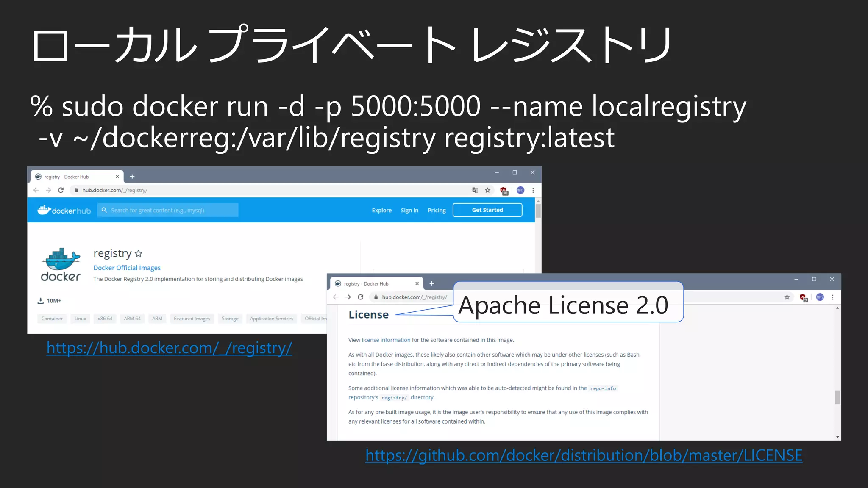Select the ARM tag
Screen dimensions: 868x488
[x=157, y=319]
